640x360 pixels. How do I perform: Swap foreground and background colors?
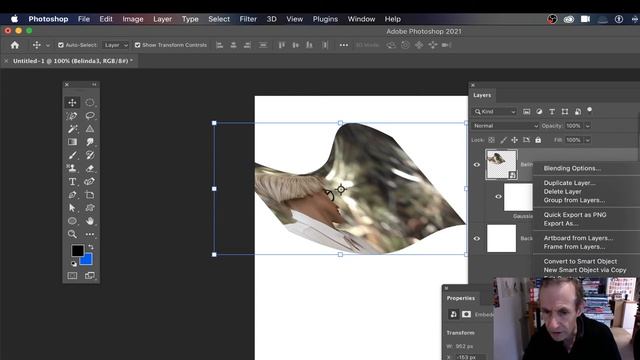[91, 247]
